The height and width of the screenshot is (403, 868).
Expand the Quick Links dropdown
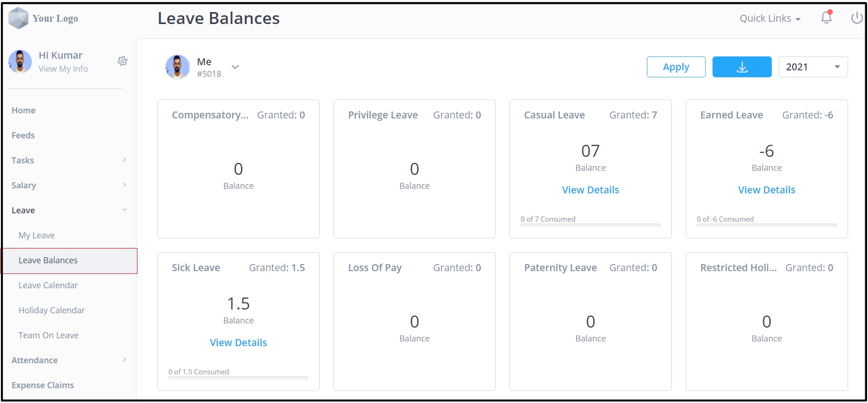pyautogui.click(x=770, y=19)
